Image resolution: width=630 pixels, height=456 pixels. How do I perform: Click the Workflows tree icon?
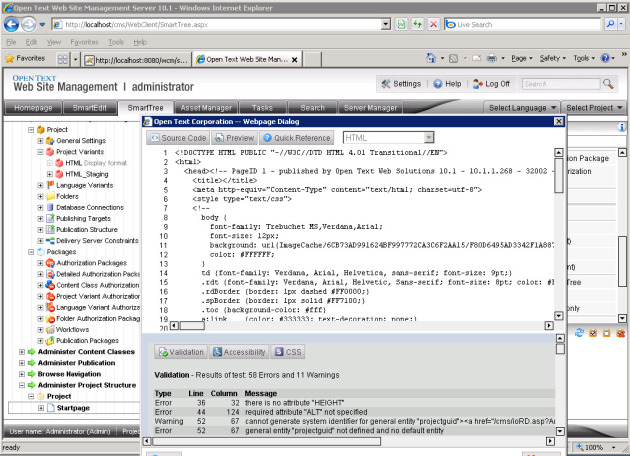click(50, 330)
